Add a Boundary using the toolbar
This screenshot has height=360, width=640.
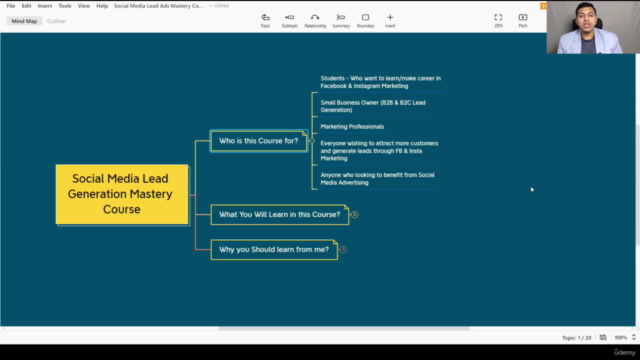(365, 18)
